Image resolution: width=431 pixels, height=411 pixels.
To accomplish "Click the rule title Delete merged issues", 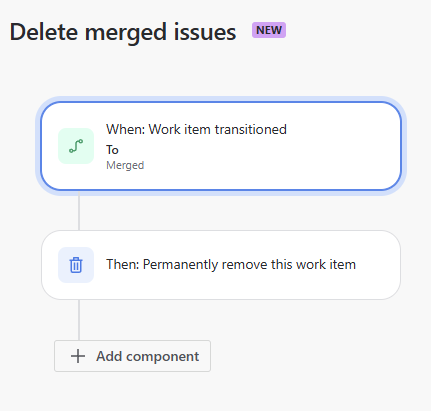I will 123,32.
